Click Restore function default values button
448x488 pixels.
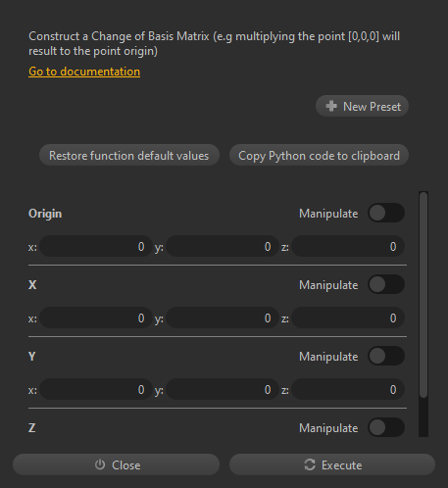pos(129,155)
